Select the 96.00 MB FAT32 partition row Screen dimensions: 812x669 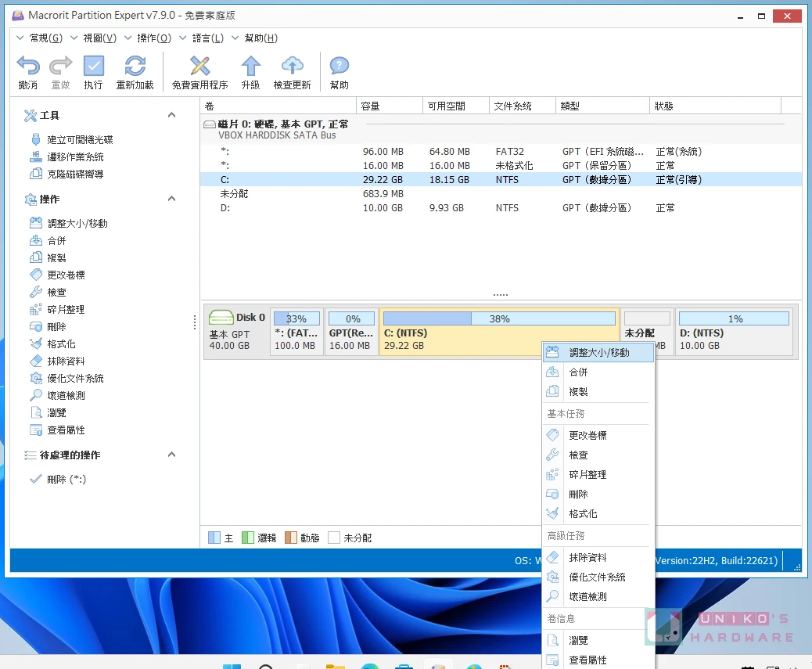501,151
